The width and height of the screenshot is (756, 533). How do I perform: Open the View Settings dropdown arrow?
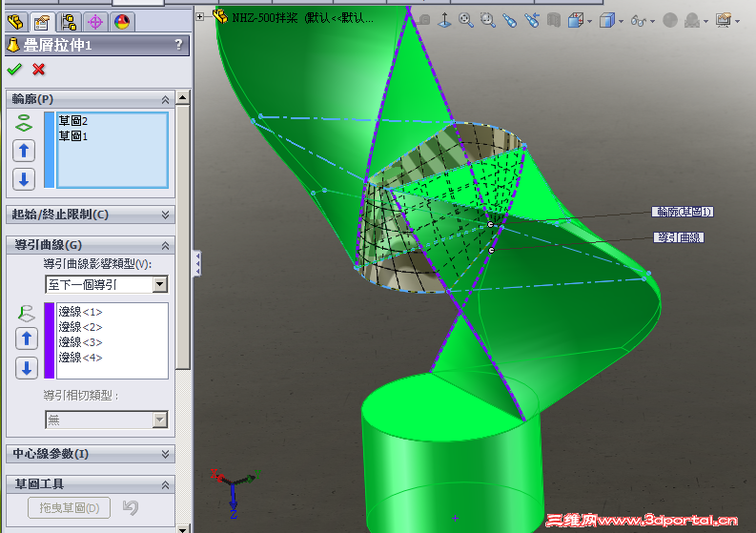coord(738,21)
